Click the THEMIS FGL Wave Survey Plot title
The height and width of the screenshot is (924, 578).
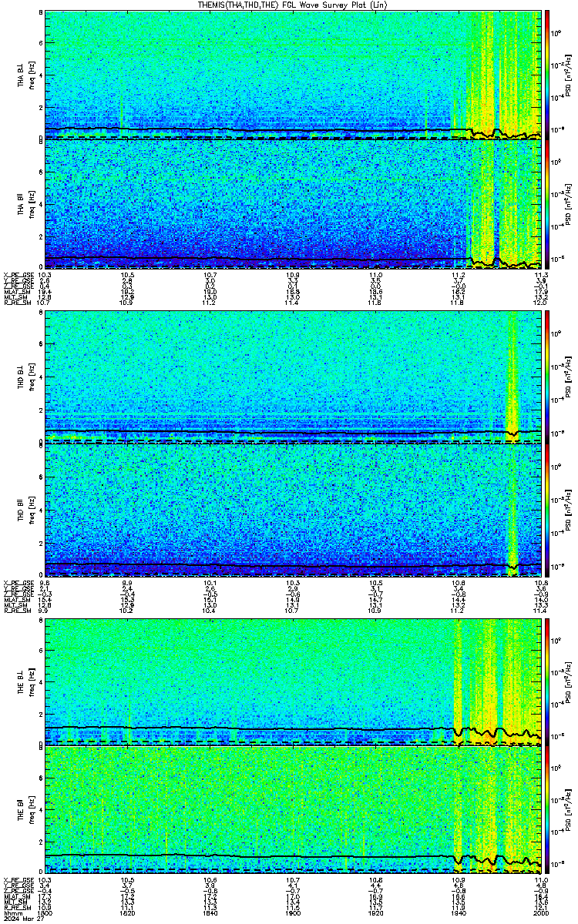[294, 5]
